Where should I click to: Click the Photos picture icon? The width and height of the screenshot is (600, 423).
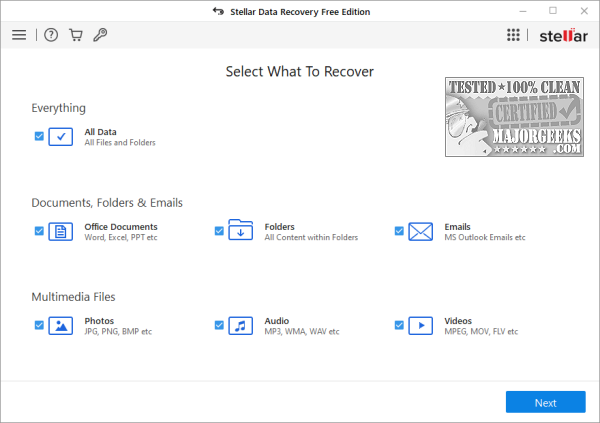tap(61, 326)
